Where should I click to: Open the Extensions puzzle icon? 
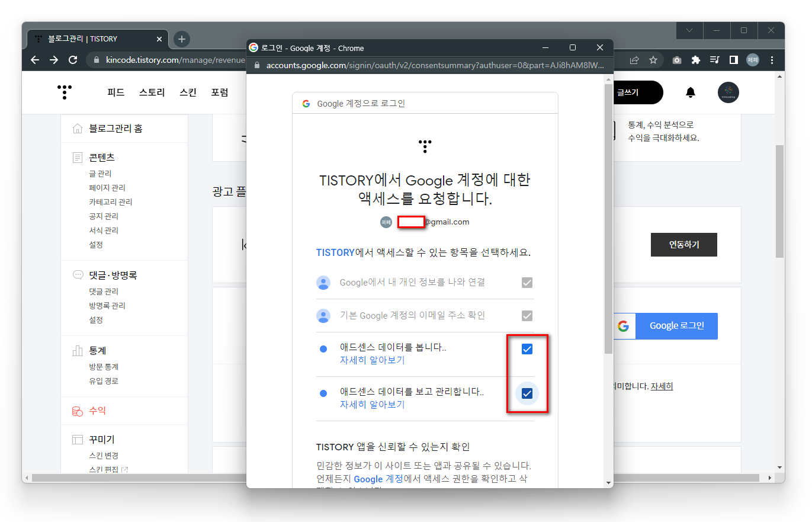pyautogui.click(x=696, y=60)
